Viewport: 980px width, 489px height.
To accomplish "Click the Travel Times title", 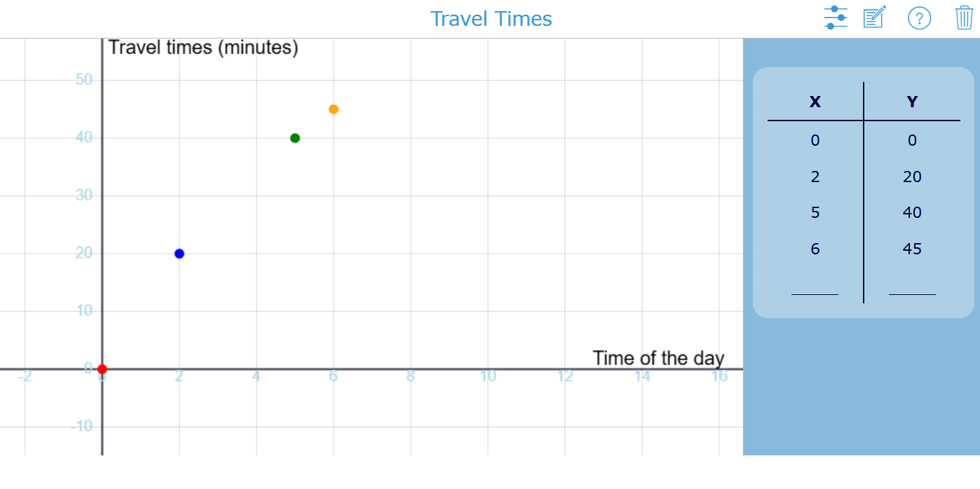I will tap(491, 19).
